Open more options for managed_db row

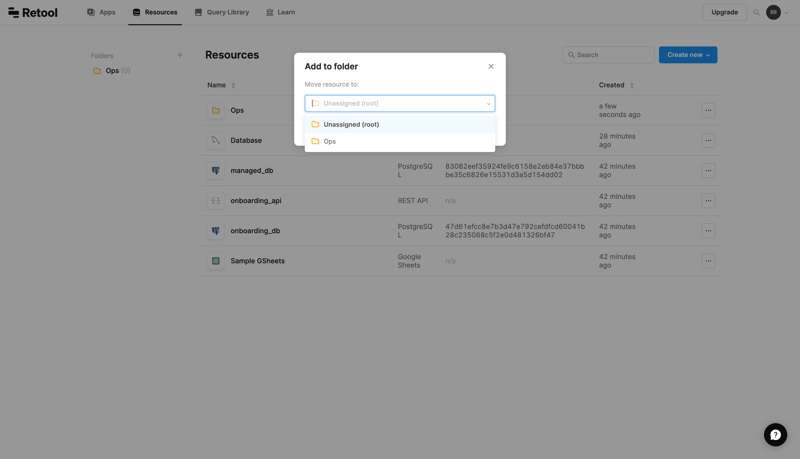pos(708,170)
